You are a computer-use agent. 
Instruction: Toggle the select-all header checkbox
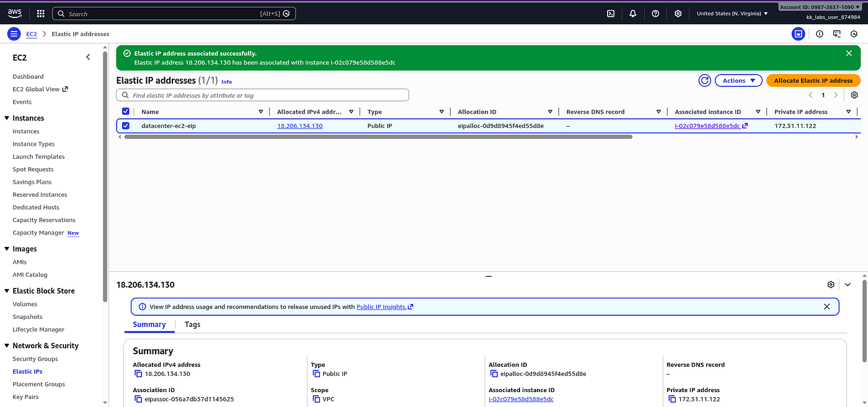126,112
